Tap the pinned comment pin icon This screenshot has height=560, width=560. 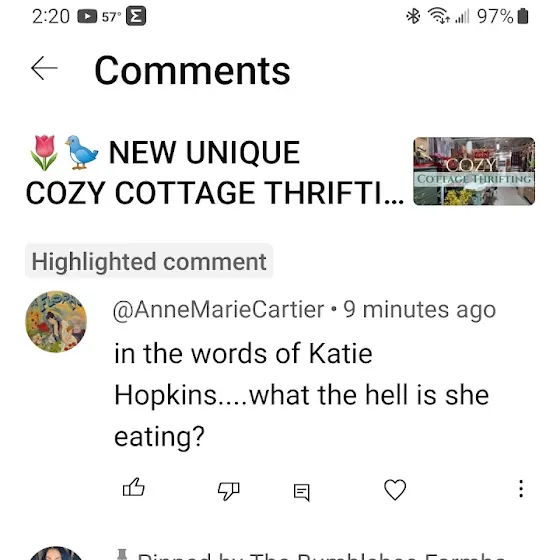coord(122,555)
